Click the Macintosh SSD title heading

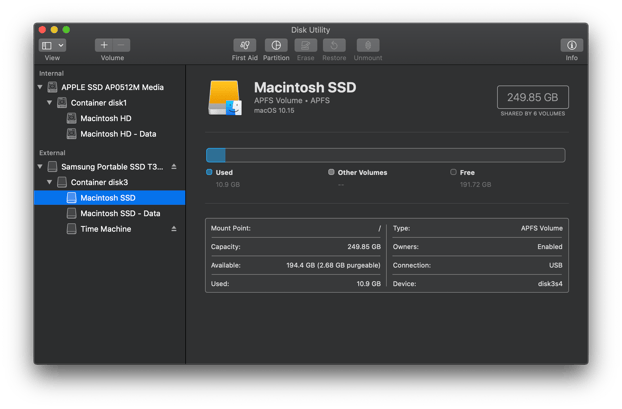point(305,87)
